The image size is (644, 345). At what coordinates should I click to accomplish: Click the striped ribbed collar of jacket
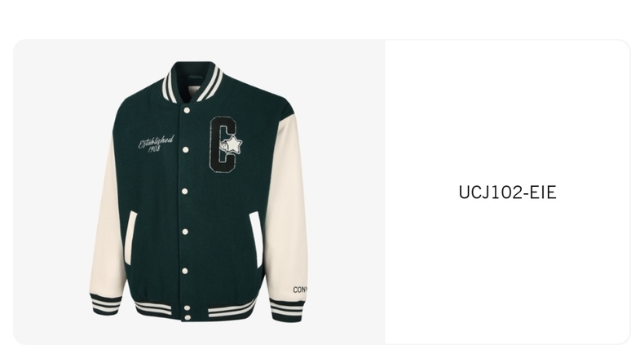[x=193, y=82]
